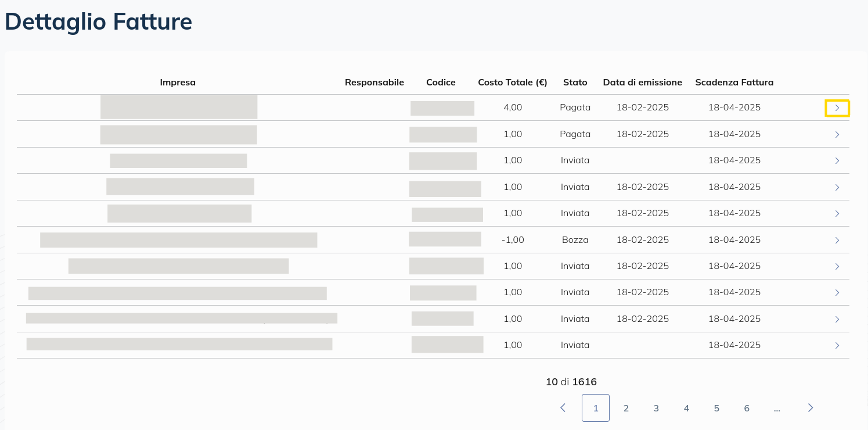Click the right pagination arrow
This screenshot has width=868, height=430.
pos(811,408)
